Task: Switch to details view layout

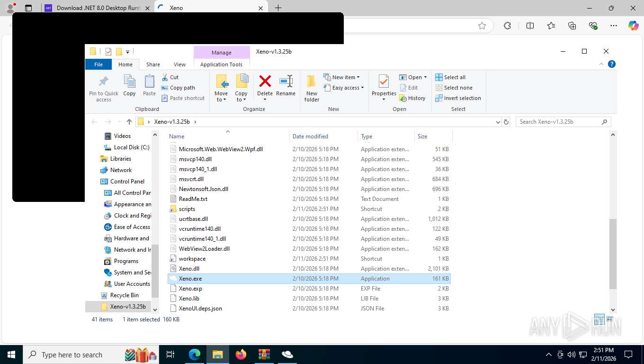Action: tap(599, 319)
